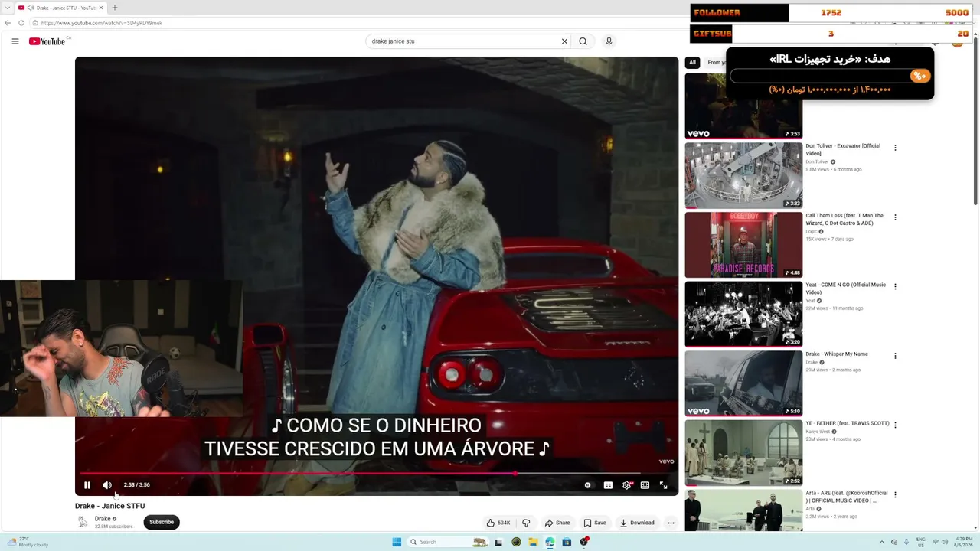980x551 pixels.
Task: Open the YE - FATHER video thumbnail
Action: tap(743, 452)
